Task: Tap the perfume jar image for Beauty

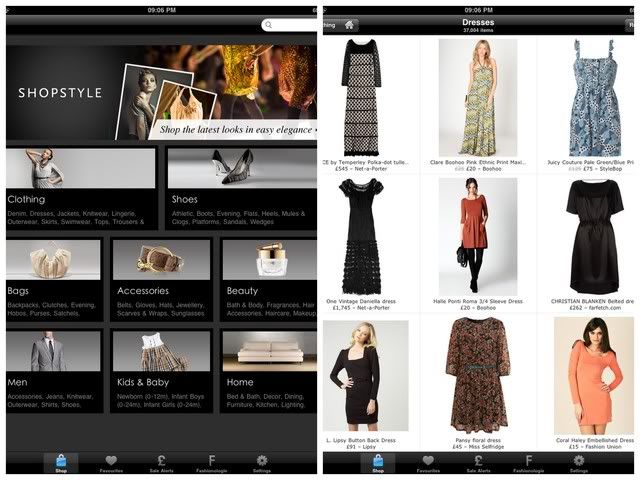Action: point(270,260)
